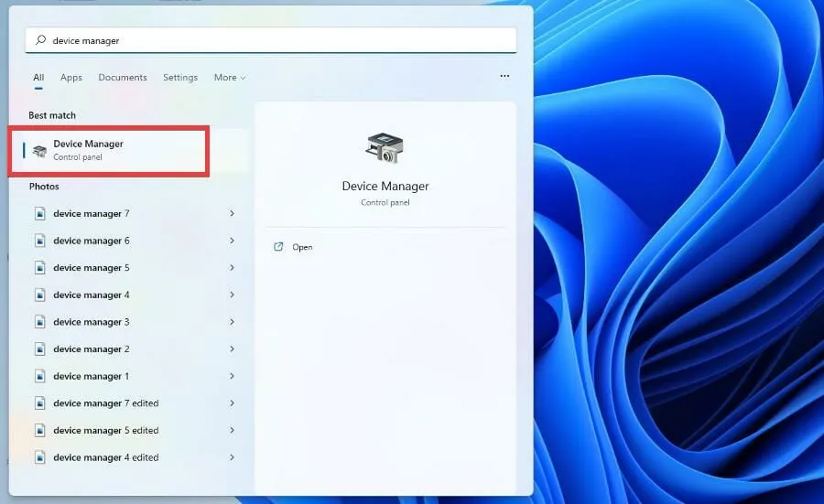Expand chevron for device manager 3
Viewport: 824px width, 504px height.
(232, 322)
